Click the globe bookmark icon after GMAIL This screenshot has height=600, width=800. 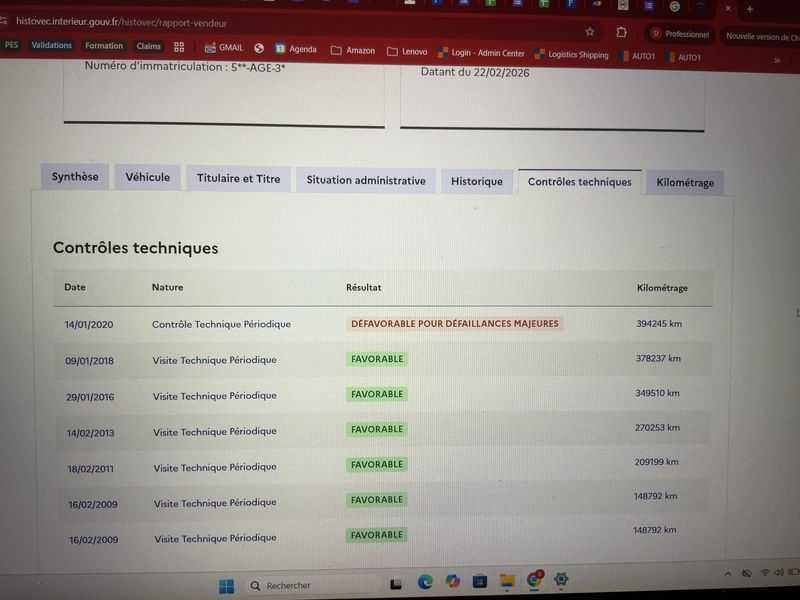click(x=259, y=48)
